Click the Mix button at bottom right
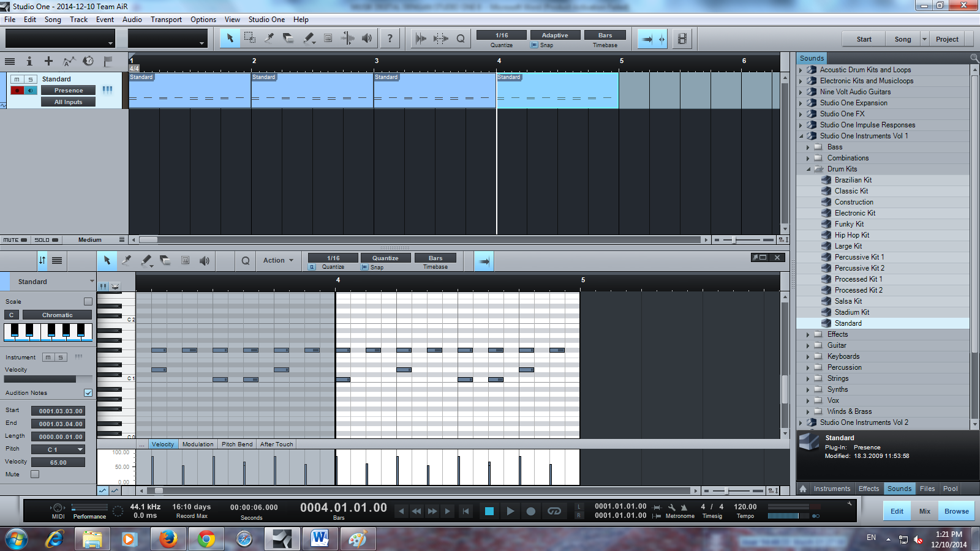 [924, 511]
